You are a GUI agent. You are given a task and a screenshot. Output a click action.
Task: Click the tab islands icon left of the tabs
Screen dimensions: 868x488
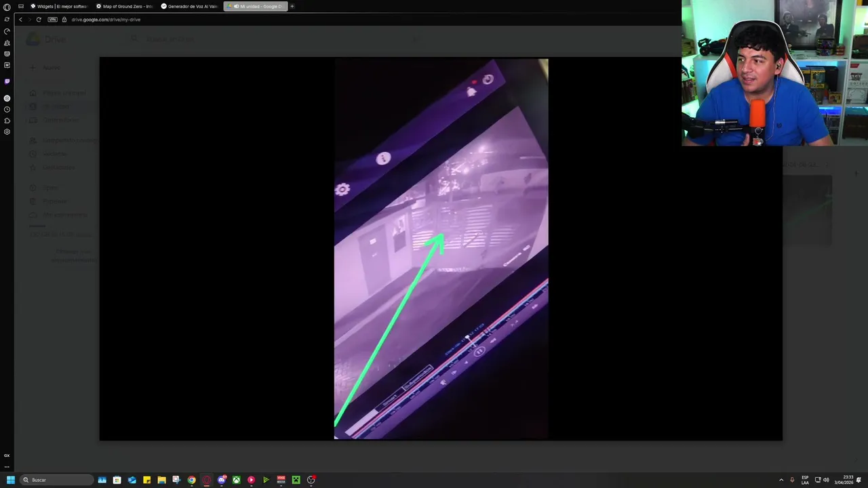pyautogui.click(x=21, y=6)
